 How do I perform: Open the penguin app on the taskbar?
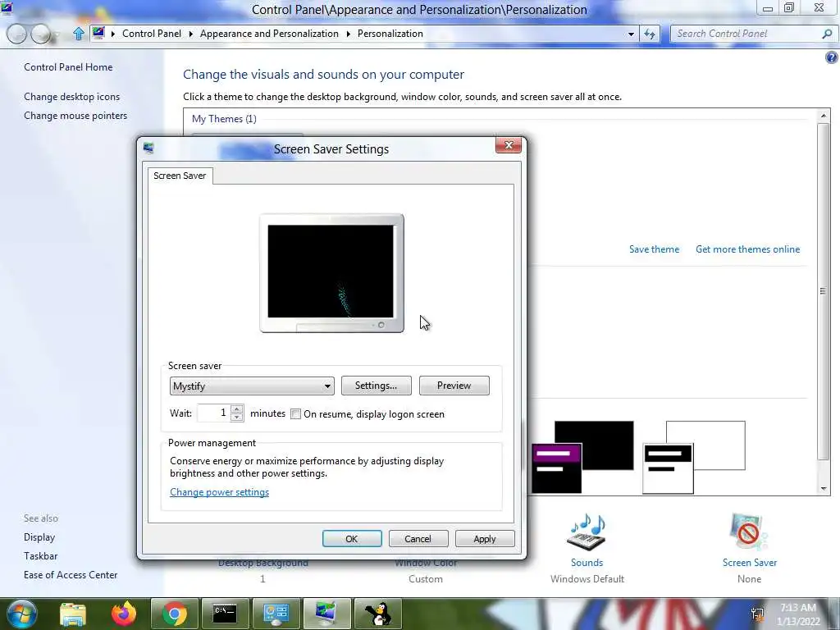[x=378, y=614]
